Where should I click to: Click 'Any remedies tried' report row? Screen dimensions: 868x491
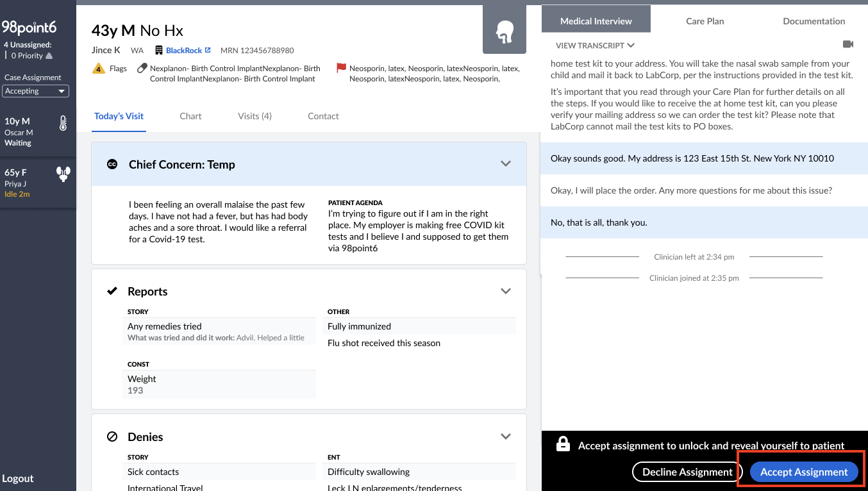[x=219, y=331]
